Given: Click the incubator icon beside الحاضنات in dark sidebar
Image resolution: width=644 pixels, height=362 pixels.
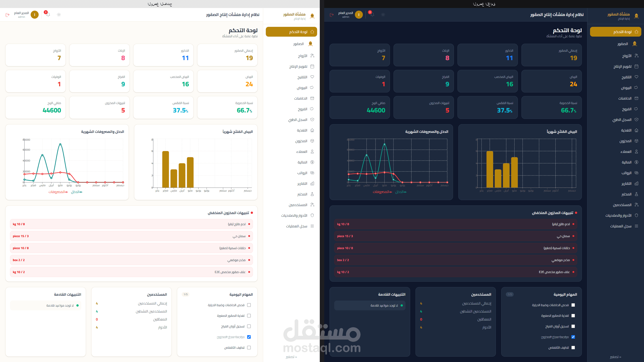Looking at the screenshot, I should point(636,98).
